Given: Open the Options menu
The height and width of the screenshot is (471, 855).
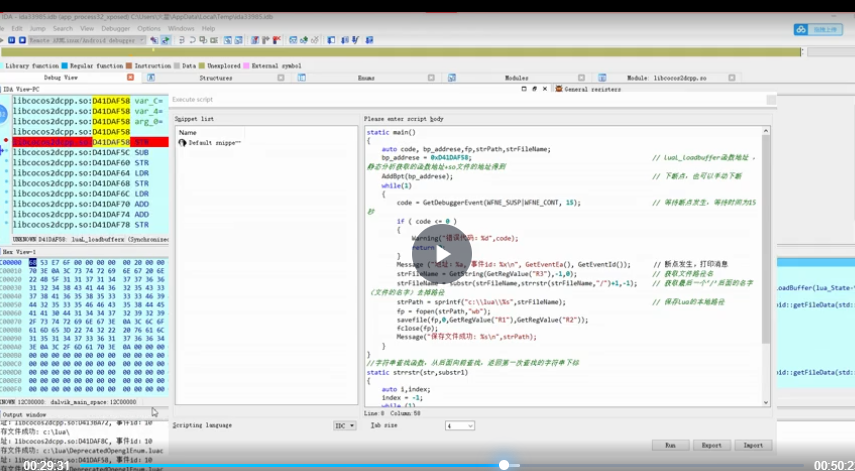Looking at the screenshot, I should coord(148,28).
